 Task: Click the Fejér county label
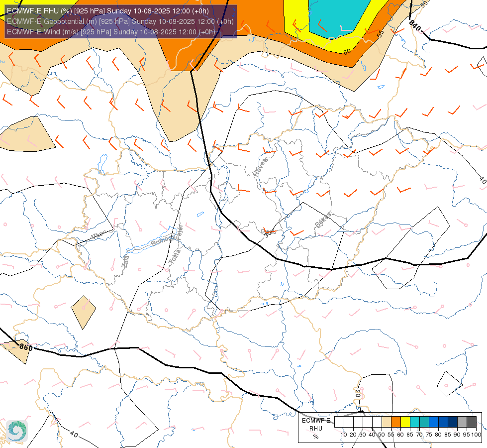tap(180, 231)
